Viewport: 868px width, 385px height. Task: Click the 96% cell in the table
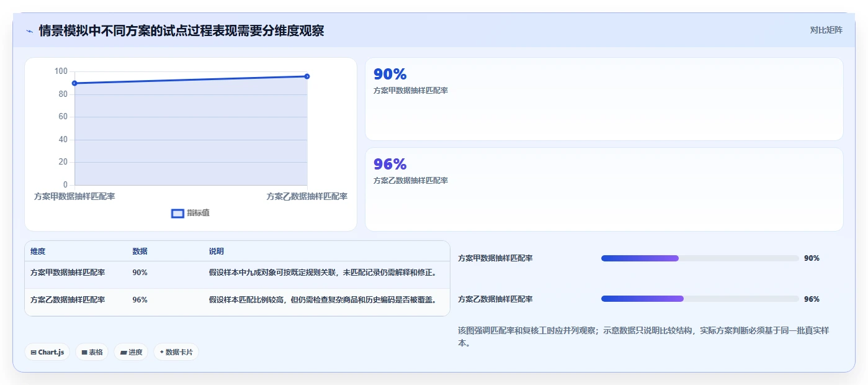tap(140, 300)
